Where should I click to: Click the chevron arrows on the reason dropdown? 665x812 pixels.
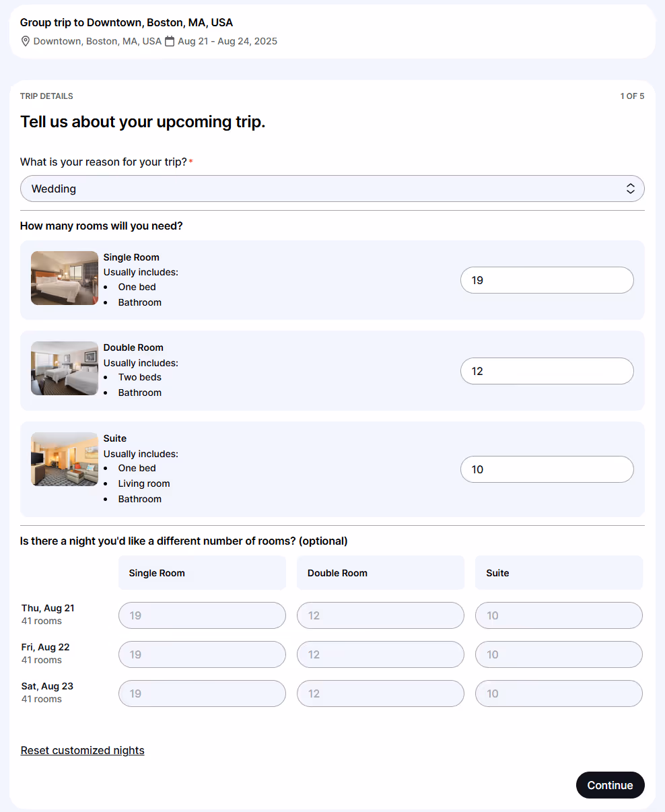click(x=631, y=189)
